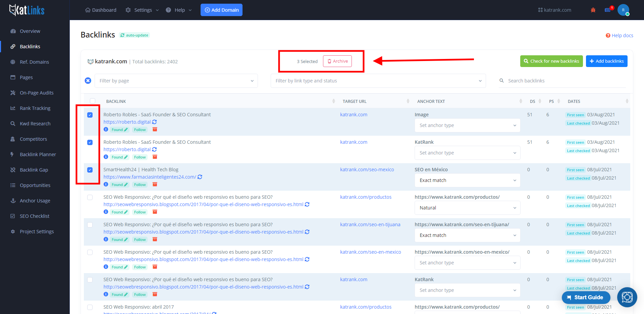The height and width of the screenshot is (314, 644).
Task: Set anchor type for Image row
Action: click(x=468, y=125)
